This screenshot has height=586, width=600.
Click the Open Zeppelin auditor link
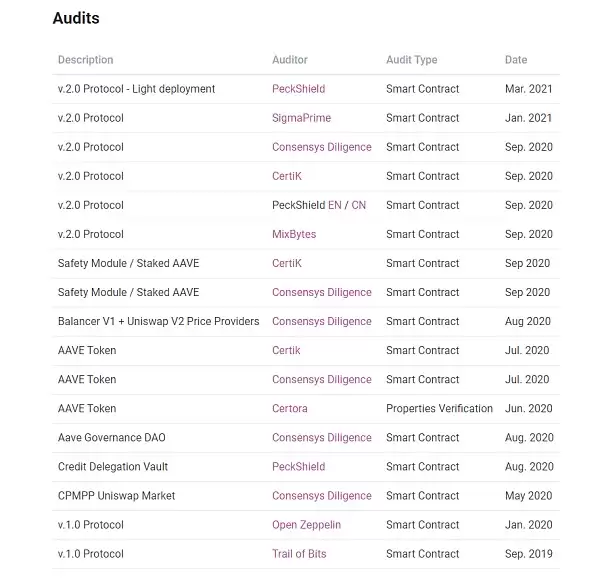306,524
